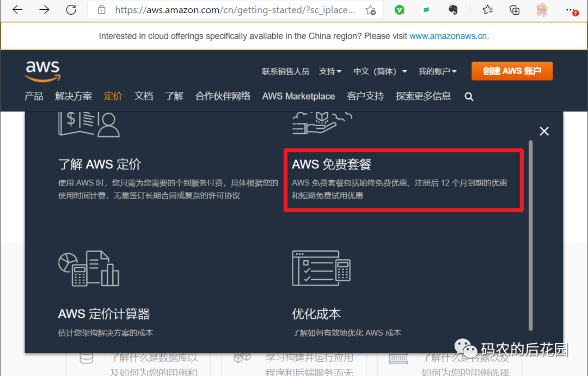Click the pricing book and person icon

point(89,124)
